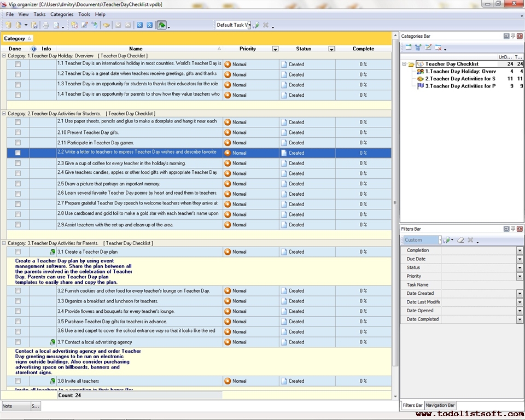Image resolution: width=525 pixels, height=420 pixels.
Task: Click the green note icon on task 3.1
Action: [52, 252]
